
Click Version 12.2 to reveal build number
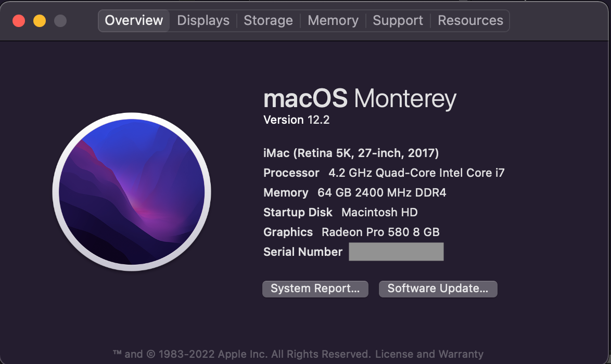(x=296, y=120)
